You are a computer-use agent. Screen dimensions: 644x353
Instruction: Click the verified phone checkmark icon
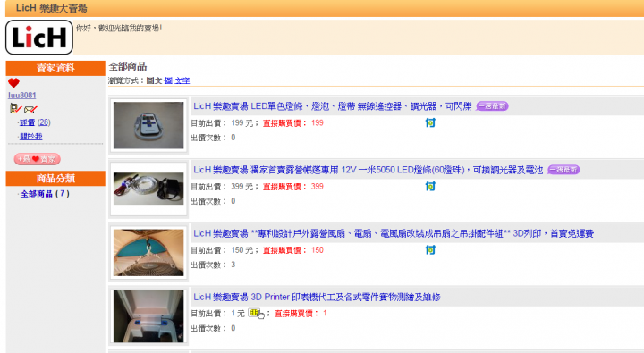[15, 109]
